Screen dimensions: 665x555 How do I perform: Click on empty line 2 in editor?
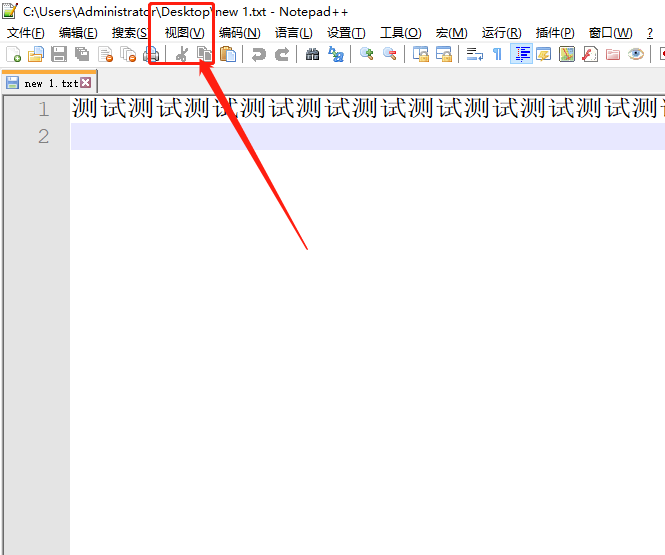click(360, 136)
